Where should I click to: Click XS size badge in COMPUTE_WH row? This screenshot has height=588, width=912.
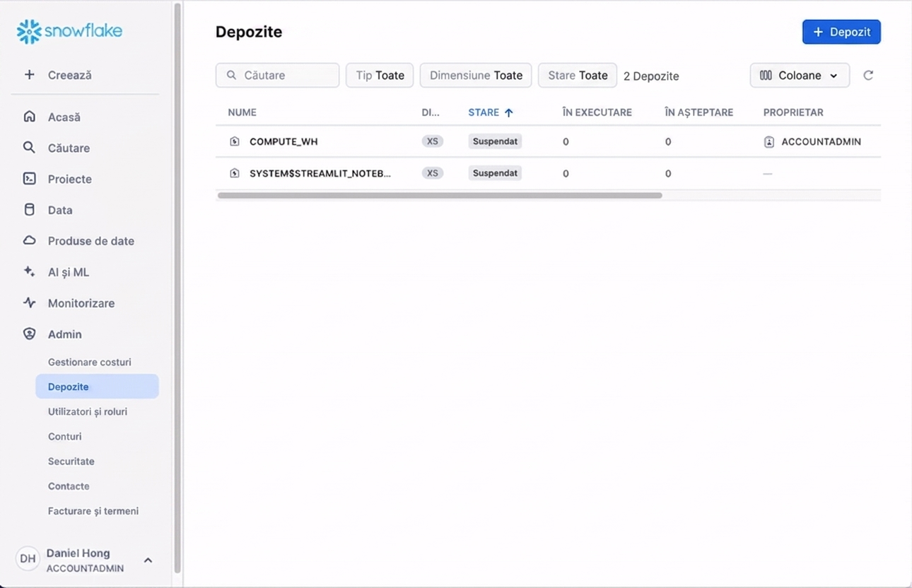point(433,141)
